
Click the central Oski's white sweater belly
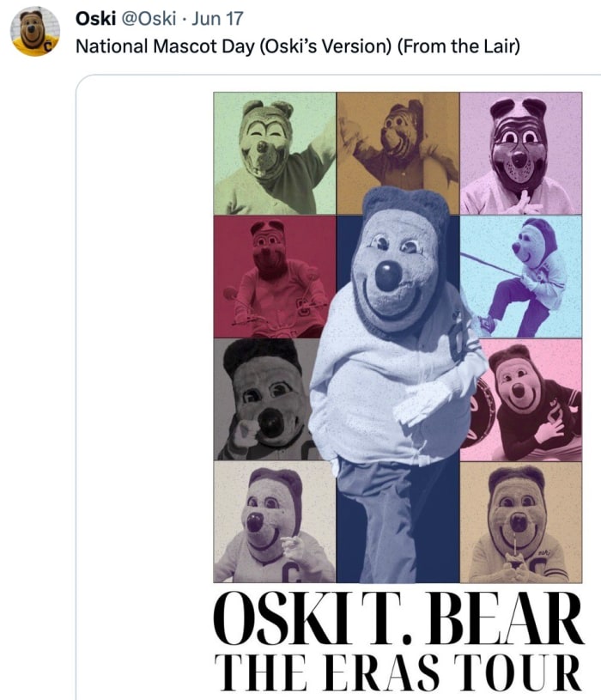[369, 378]
